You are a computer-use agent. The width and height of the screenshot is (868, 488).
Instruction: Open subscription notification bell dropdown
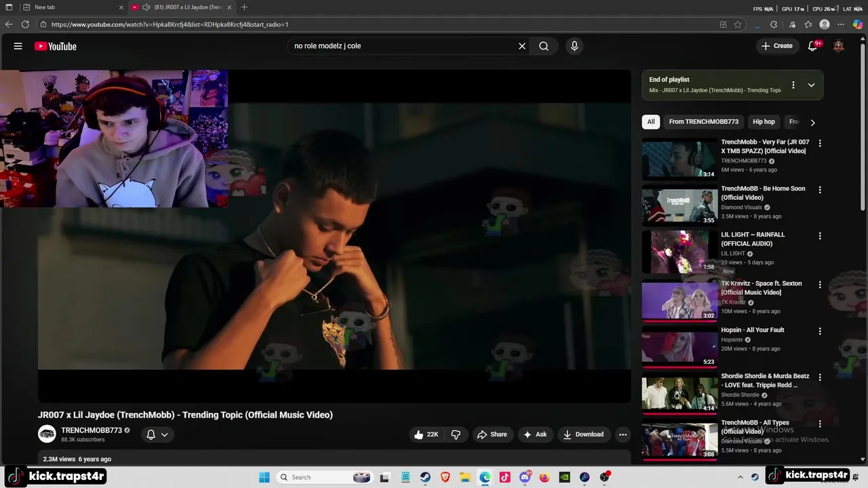pos(157,434)
